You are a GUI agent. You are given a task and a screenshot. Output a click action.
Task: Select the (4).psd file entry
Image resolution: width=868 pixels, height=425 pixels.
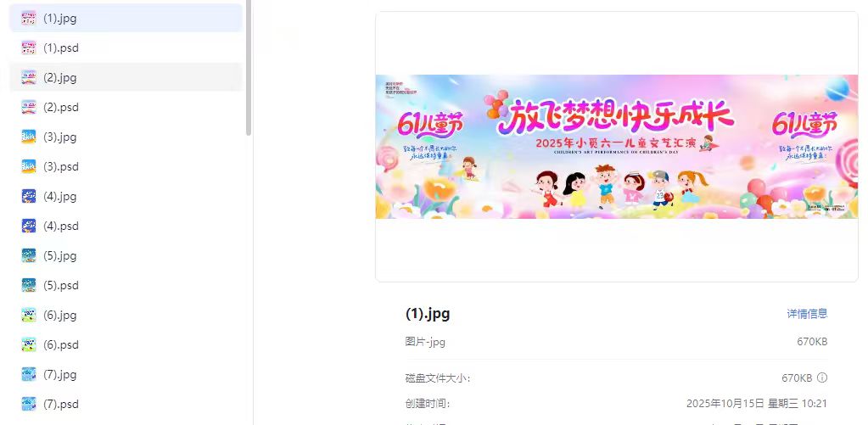pyautogui.click(x=126, y=226)
